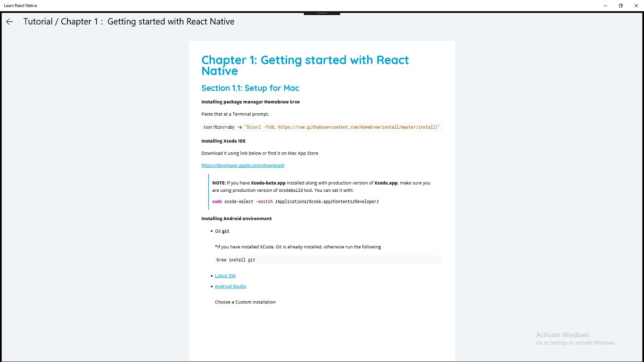The height and width of the screenshot is (362, 644).
Task: Restore down the app window
Action: point(621,6)
